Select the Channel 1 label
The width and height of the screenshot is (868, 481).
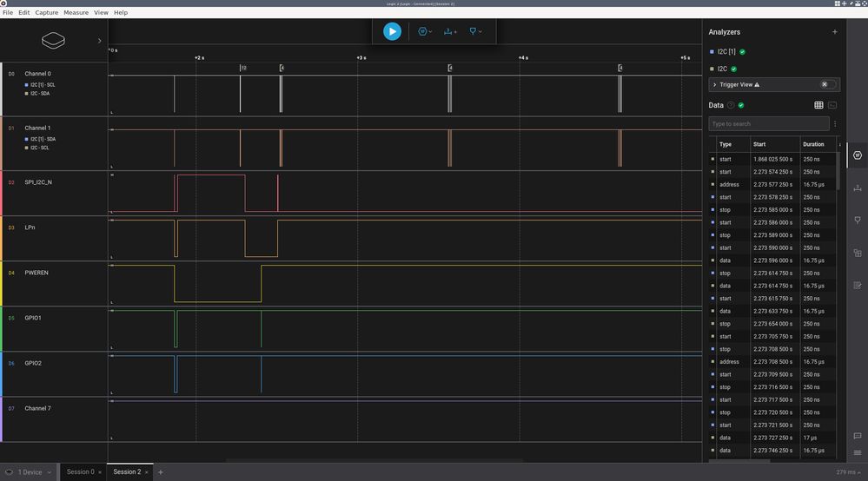37,128
